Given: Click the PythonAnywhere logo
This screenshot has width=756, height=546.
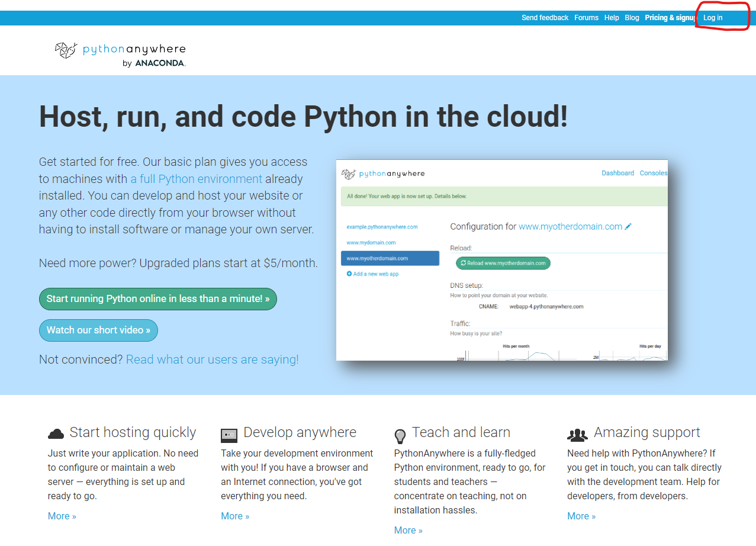Looking at the screenshot, I should 120,54.
